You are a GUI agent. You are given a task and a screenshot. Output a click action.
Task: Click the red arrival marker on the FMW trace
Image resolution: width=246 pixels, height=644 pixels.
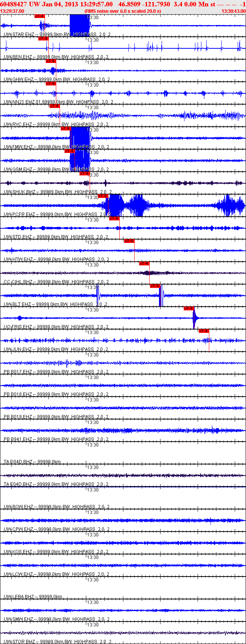pyautogui.click(x=66, y=129)
